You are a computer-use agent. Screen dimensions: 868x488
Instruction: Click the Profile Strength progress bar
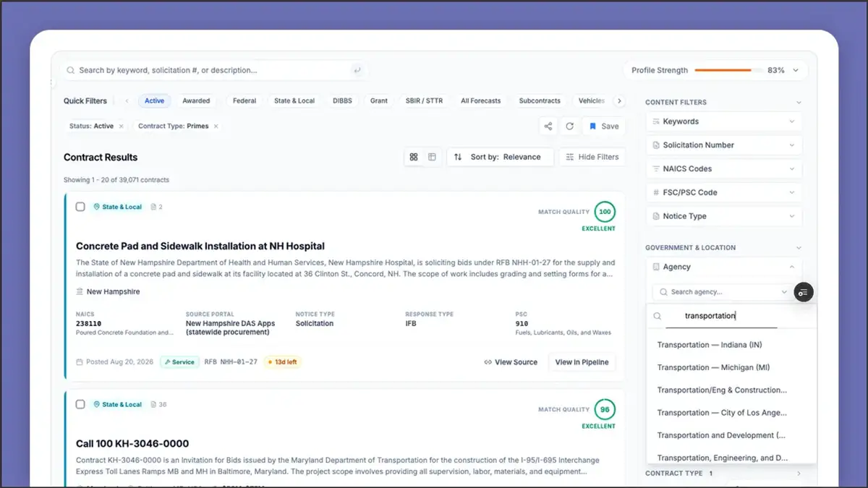pos(728,70)
